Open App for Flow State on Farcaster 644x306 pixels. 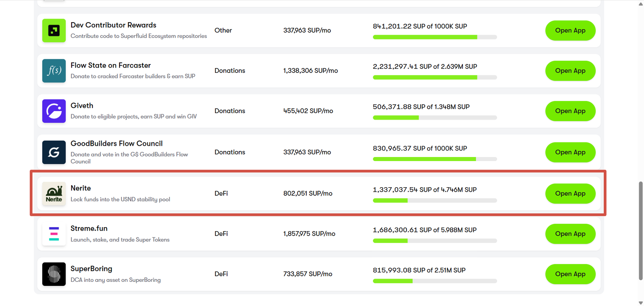point(570,71)
